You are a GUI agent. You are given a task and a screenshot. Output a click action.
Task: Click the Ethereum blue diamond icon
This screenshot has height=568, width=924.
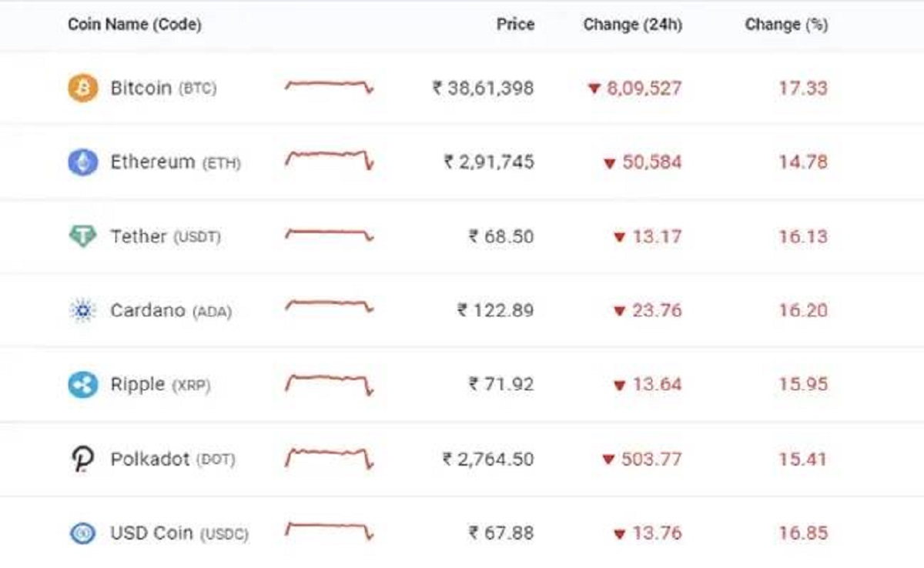82,162
